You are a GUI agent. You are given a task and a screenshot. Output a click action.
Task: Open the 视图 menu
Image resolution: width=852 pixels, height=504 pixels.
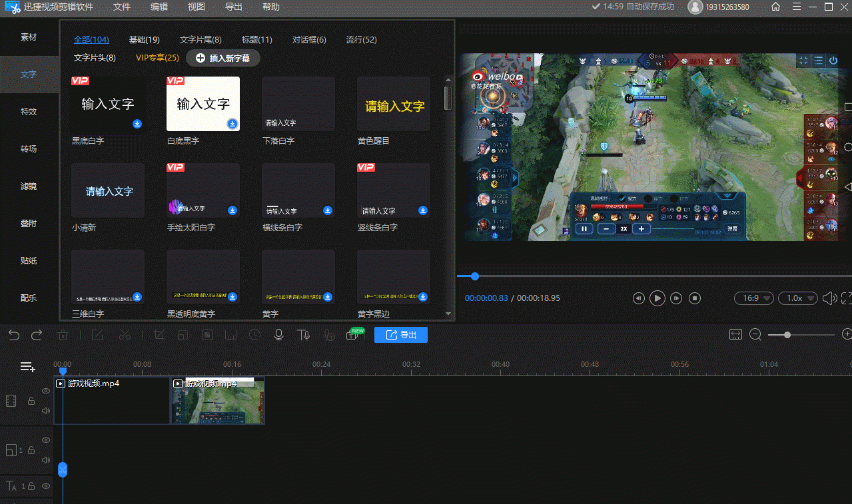pyautogui.click(x=197, y=7)
